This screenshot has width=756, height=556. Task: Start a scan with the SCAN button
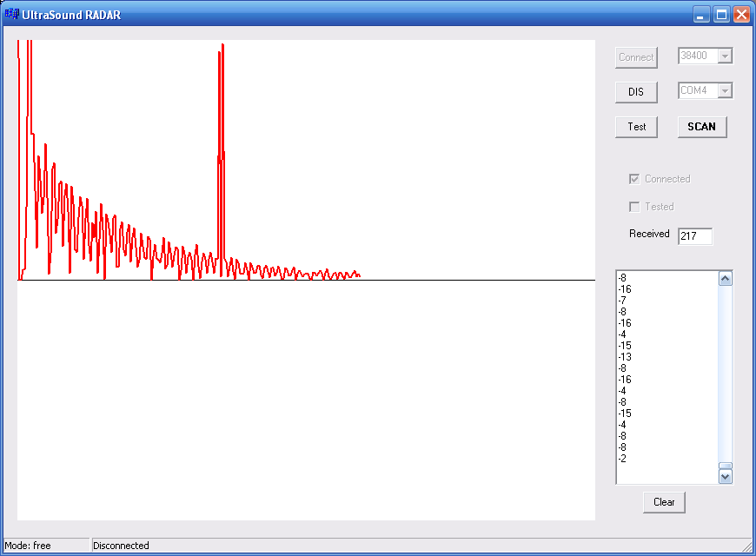(701, 127)
